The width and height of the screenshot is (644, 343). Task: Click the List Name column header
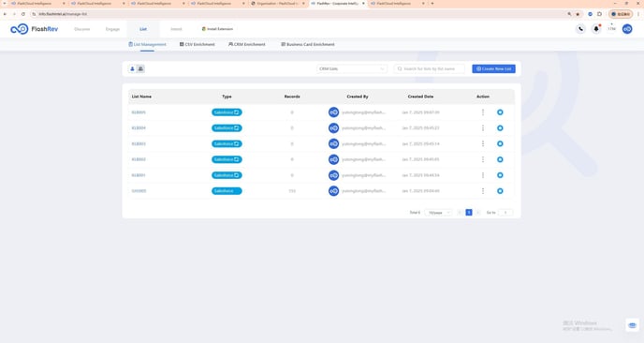point(141,97)
